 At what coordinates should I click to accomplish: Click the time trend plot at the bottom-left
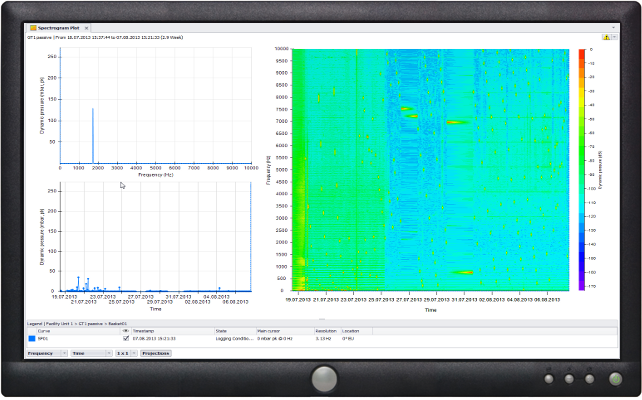point(156,237)
